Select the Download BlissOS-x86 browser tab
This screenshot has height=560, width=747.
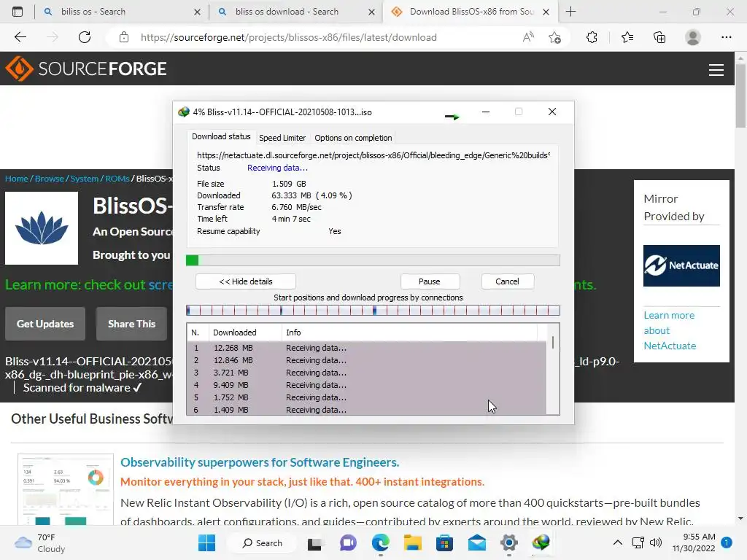[472, 12]
